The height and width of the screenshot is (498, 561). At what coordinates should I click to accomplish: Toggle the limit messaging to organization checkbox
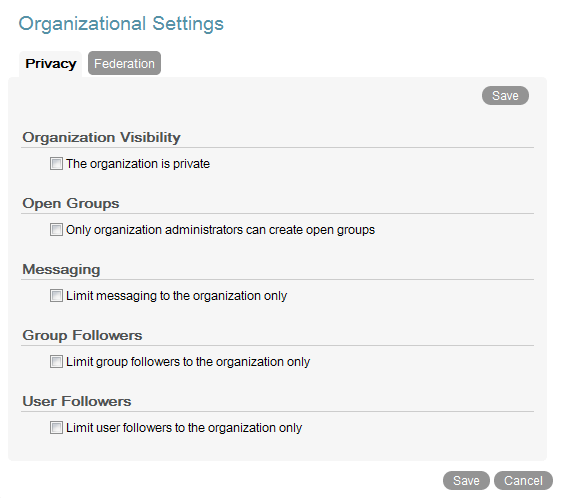click(56, 296)
